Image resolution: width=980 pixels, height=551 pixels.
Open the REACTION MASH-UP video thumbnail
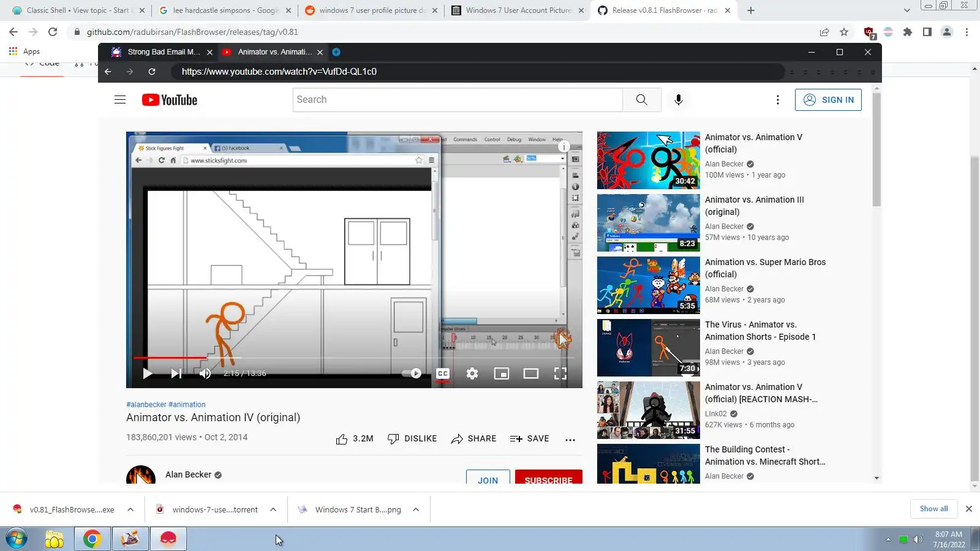(649, 410)
